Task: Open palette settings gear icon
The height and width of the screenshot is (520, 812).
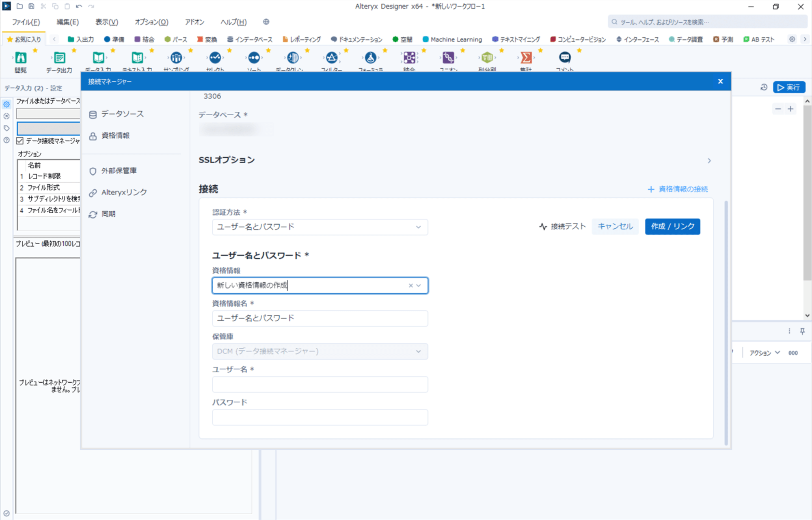Action: tap(792, 39)
